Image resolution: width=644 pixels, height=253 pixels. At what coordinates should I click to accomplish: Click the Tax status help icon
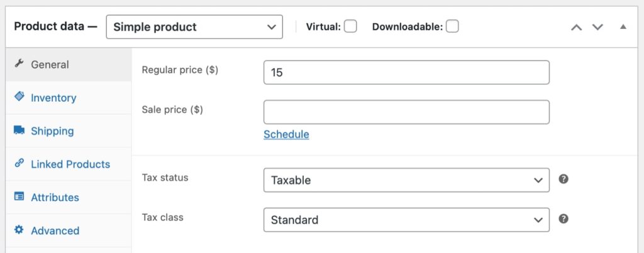pos(563,179)
